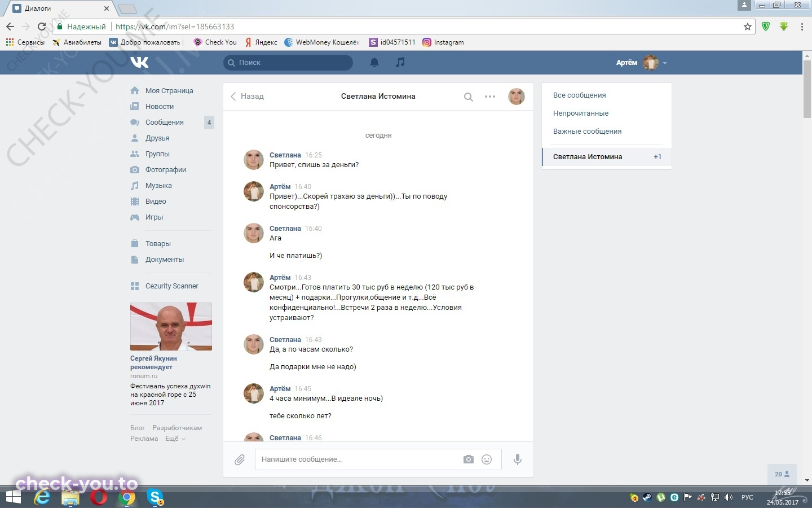This screenshot has height=508, width=812.
Task: Bookmark this page with star icon
Action: coord(748,27)
